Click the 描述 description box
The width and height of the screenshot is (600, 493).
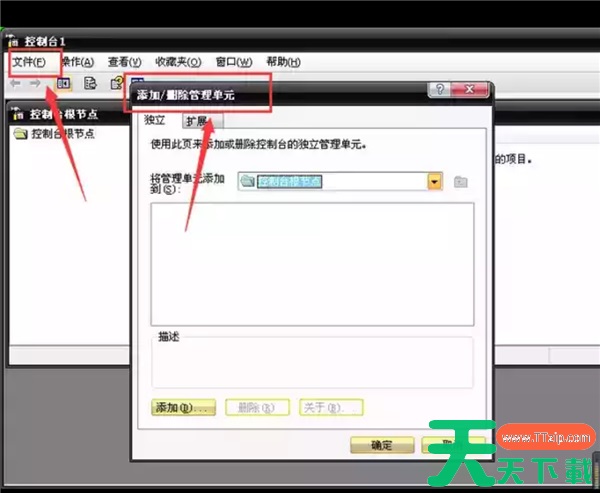pos(312,362)
